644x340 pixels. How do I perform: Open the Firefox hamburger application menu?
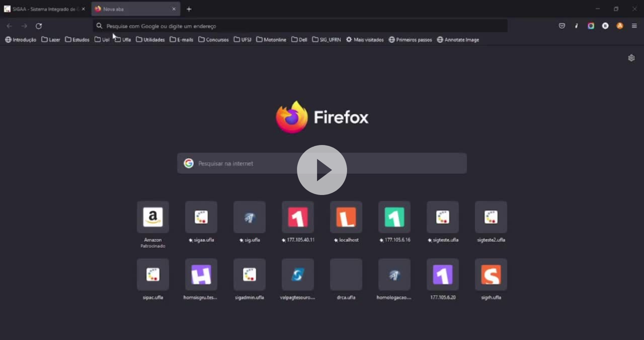(x=634, y=26)
